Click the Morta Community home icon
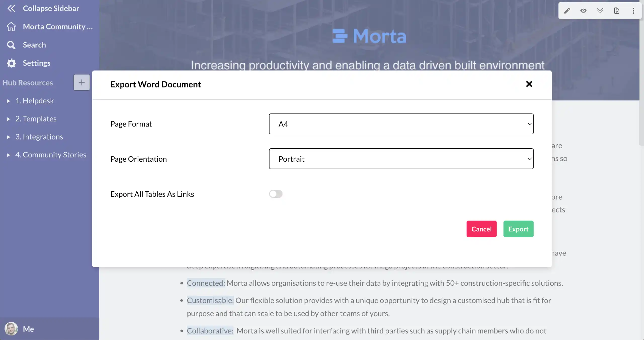Screen dimensions: 644x340 pos(11,27)
